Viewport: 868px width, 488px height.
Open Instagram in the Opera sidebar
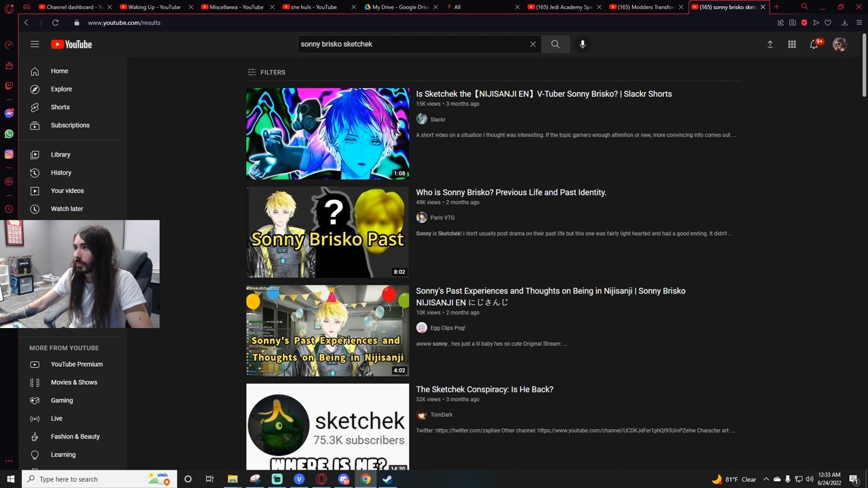(x=9, y=155)
